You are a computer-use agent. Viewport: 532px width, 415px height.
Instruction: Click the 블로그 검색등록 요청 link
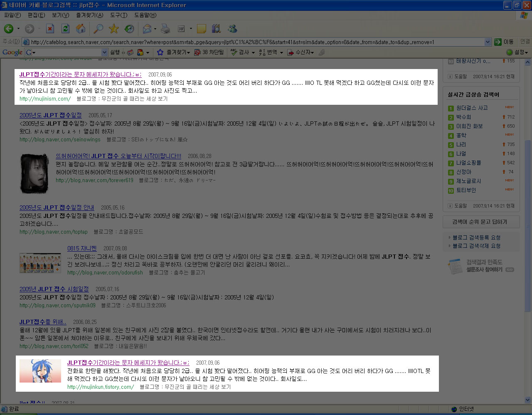click(476, 237)
